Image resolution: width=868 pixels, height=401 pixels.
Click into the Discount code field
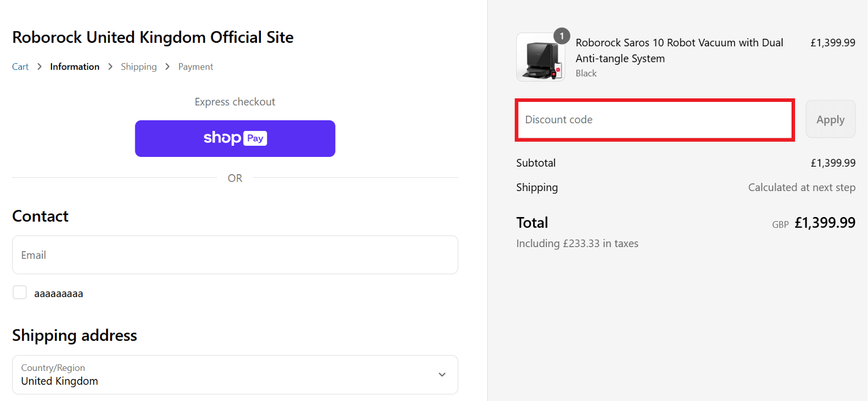point(654,120)
